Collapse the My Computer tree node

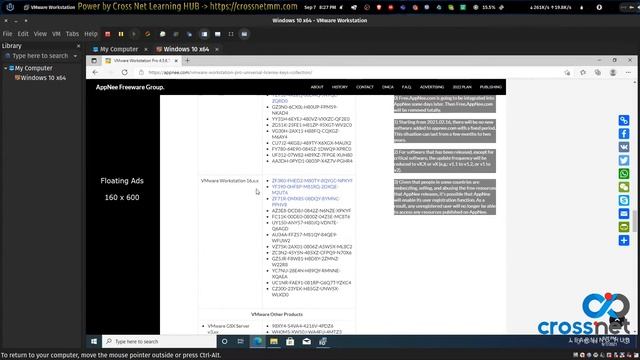click(x=5, y=68)
